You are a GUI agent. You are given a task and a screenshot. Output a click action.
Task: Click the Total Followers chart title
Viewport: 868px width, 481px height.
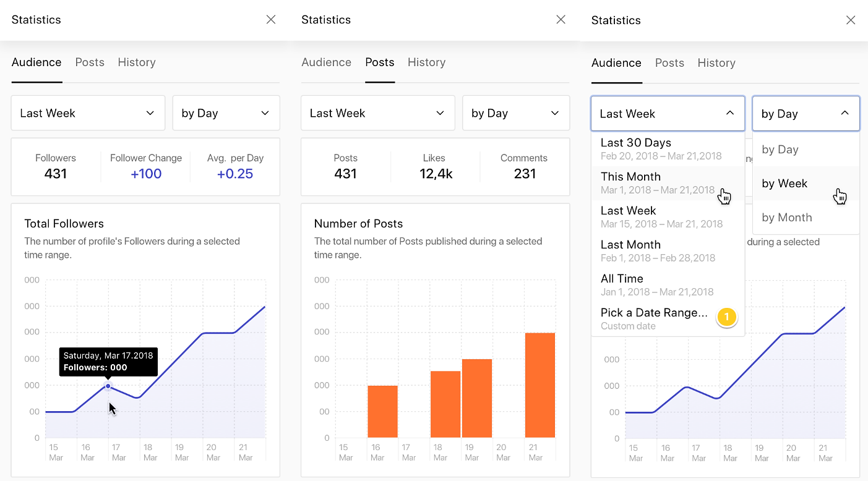pos(64,224)
